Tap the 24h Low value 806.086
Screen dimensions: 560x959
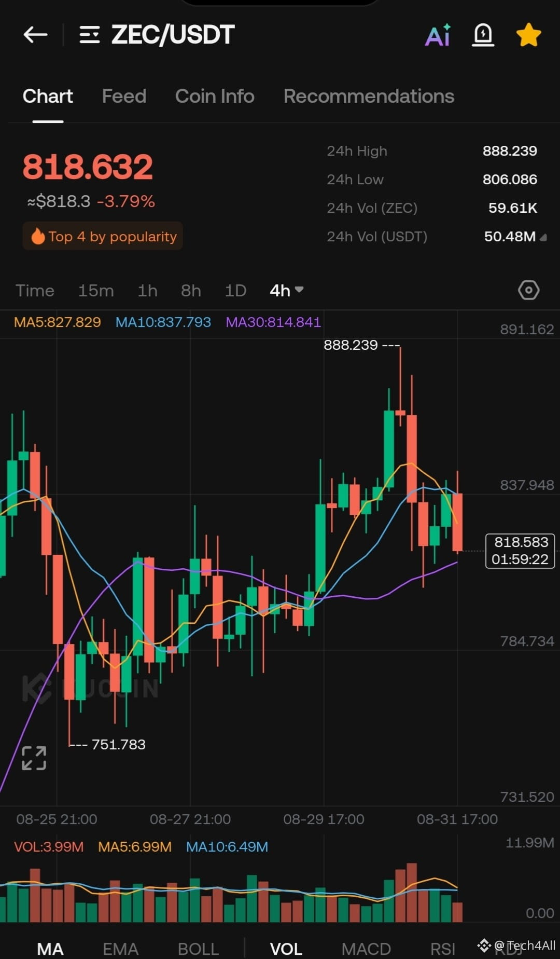pos(510,180)
